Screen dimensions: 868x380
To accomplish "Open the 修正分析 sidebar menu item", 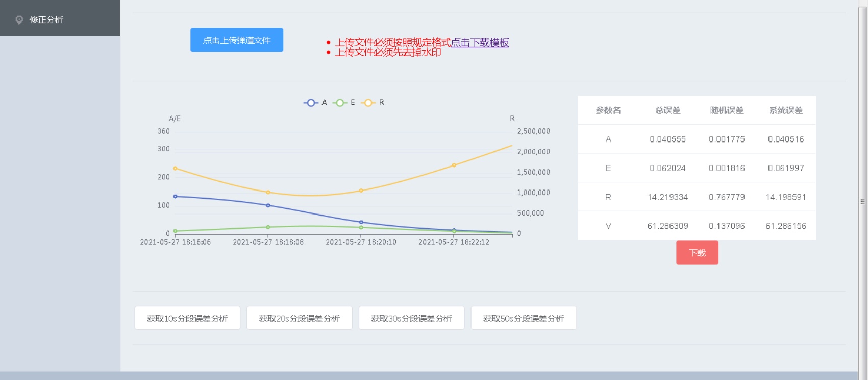I will 46,20.
